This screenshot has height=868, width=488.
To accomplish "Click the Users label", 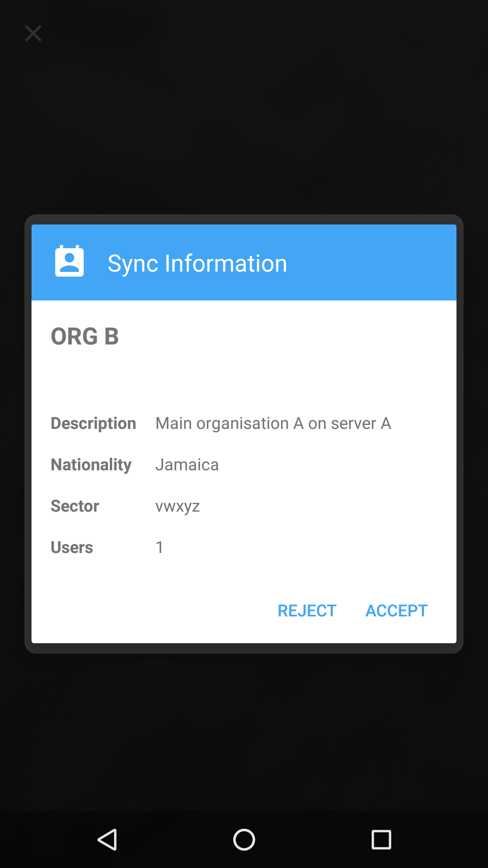I will tap(72, 548).
